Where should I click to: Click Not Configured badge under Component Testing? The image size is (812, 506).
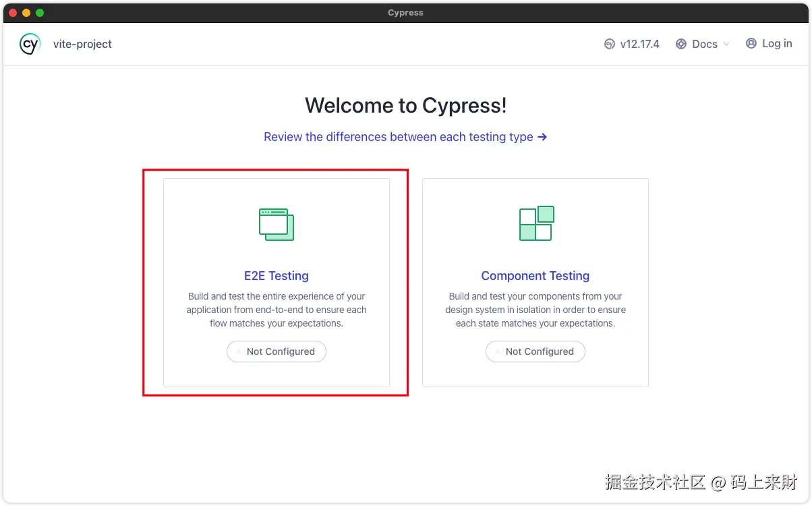pyautogui.click(x=535, y=352)
